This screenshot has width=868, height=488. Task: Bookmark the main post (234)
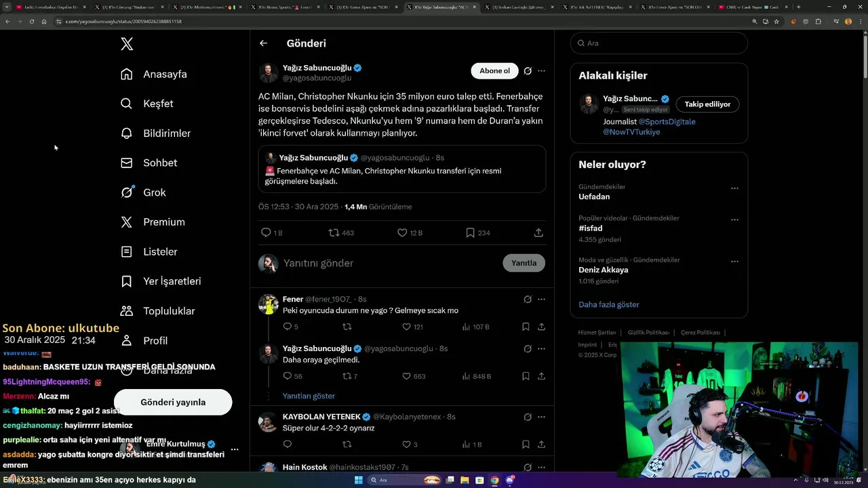(477, 232)
